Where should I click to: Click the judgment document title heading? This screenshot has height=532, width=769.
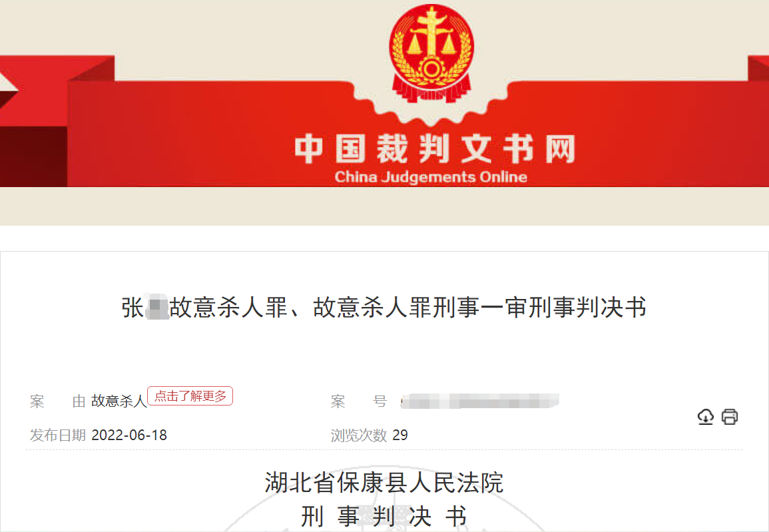384,308
